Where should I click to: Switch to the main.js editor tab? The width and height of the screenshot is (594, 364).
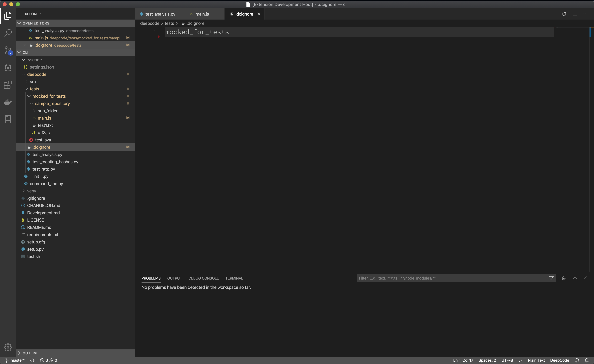[202, 14]
